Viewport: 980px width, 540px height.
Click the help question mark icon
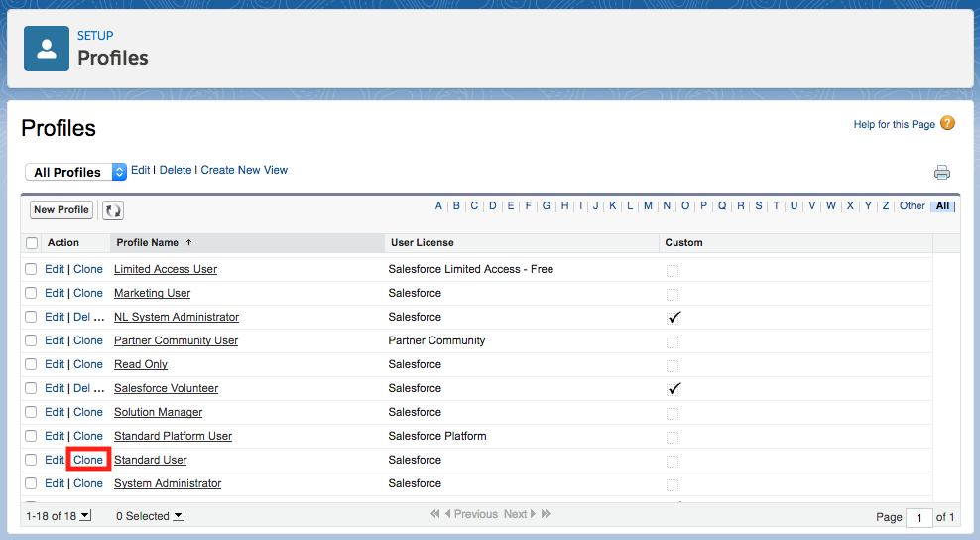947,123
